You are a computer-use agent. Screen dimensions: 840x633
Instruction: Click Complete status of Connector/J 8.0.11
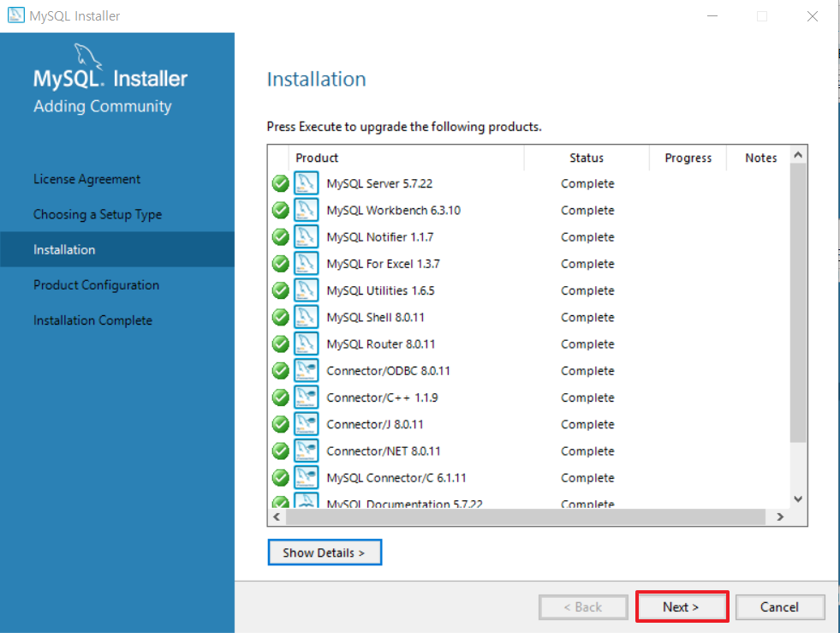(x=587, y=425)
